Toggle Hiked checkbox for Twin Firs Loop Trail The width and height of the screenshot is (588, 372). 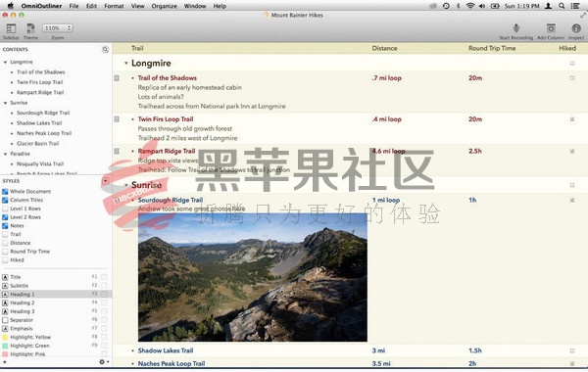click(x=572, y=119)
